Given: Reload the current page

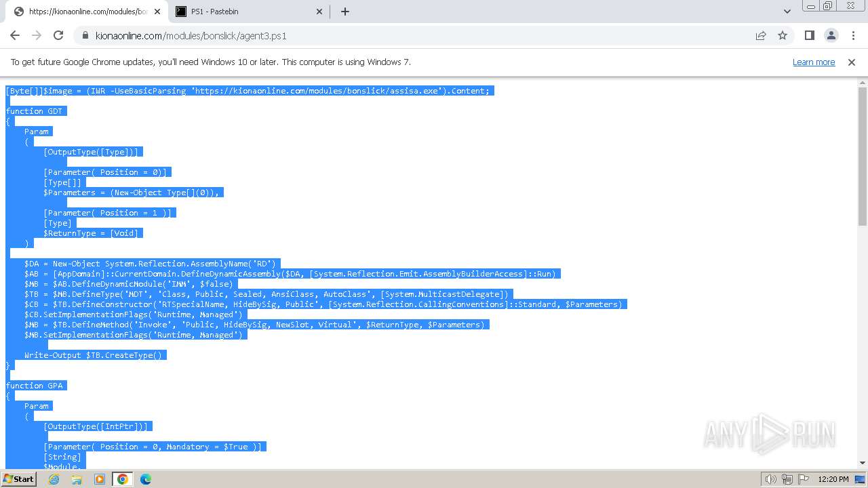Looking at the screenshot, I should click(58, 35).
